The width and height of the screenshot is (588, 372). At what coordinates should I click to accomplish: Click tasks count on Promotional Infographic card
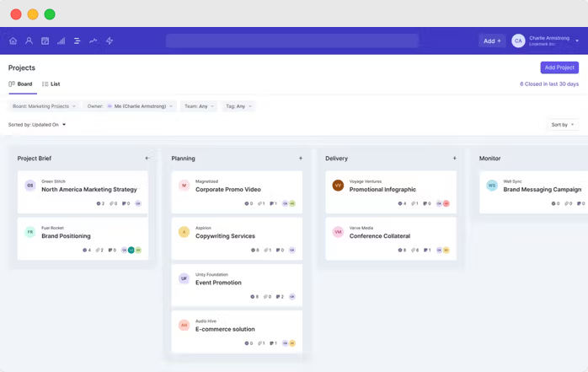tap(402, 203)
